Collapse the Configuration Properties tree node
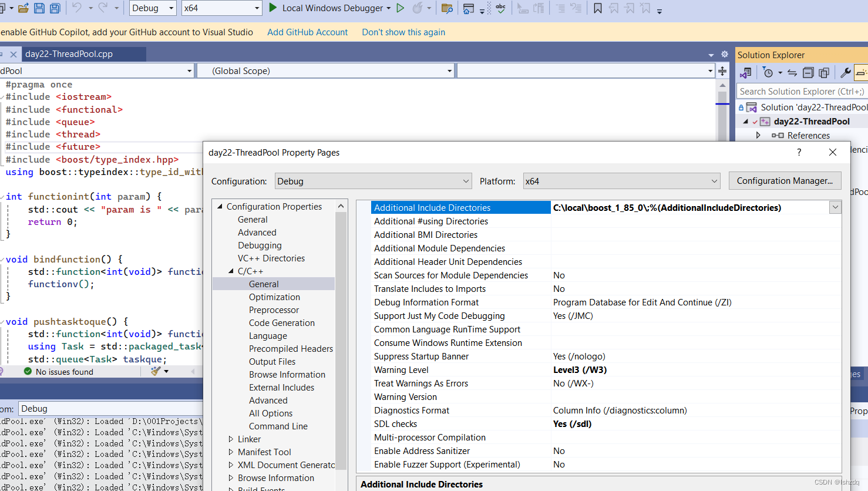Viewport: 868px width, 491px height. point(220,206)
